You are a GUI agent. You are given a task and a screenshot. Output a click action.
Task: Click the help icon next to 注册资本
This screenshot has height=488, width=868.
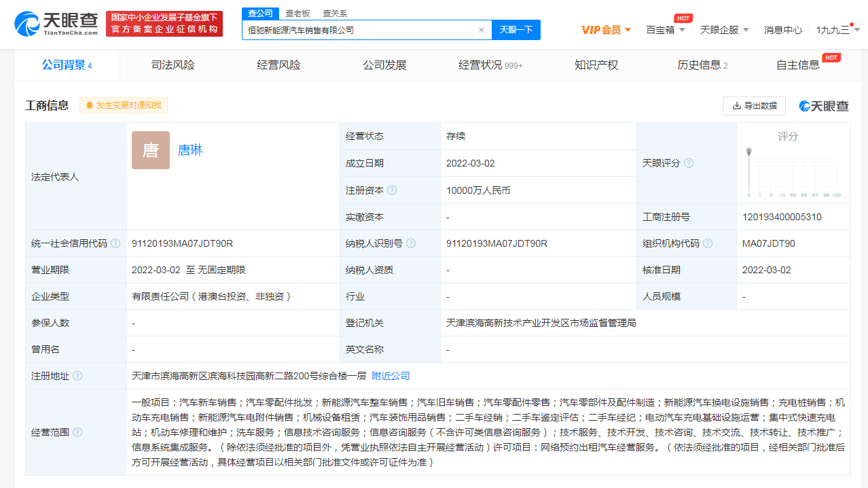(x=392, y=190)
